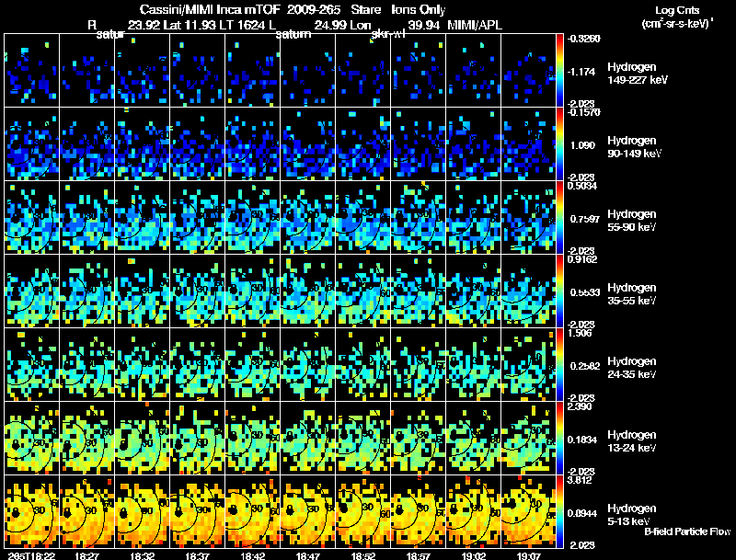Click the scale value '0.2582'
Image resolution: width=736 pixels, height=560 pixels.
click(585, 366)
